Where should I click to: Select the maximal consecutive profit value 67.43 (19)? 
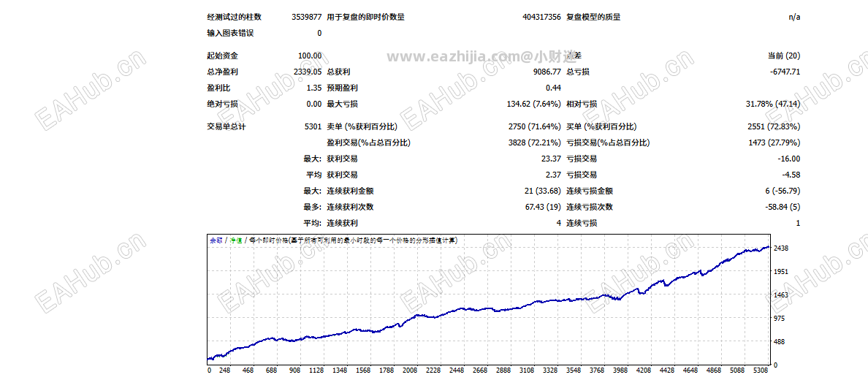click(542, 207)
